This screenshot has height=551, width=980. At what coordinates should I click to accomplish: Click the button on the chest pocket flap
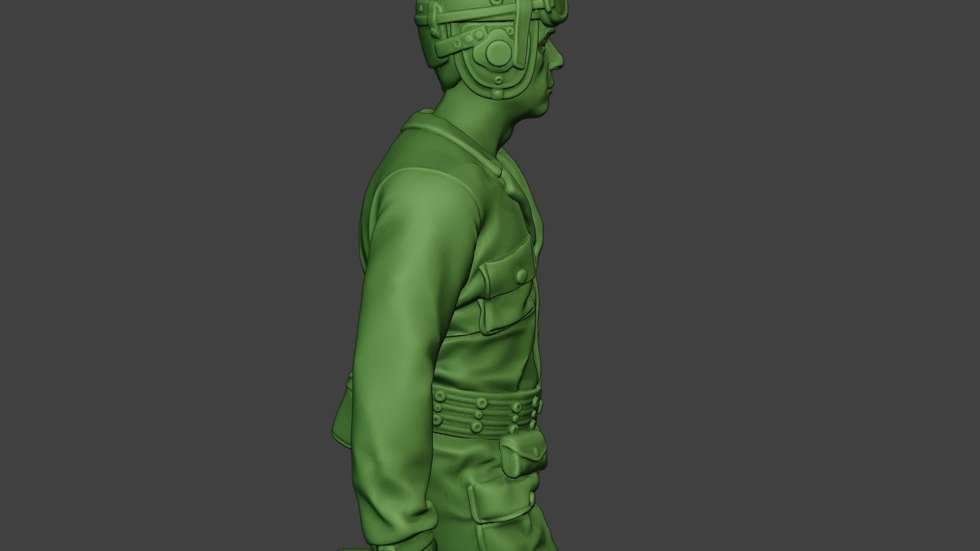522,277
